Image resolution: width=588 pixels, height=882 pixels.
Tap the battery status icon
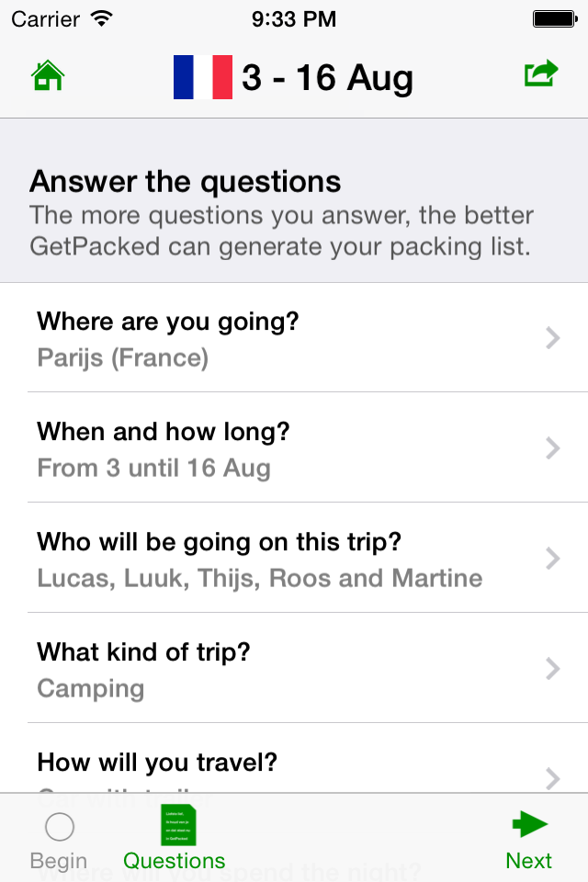tap(554, 18)
